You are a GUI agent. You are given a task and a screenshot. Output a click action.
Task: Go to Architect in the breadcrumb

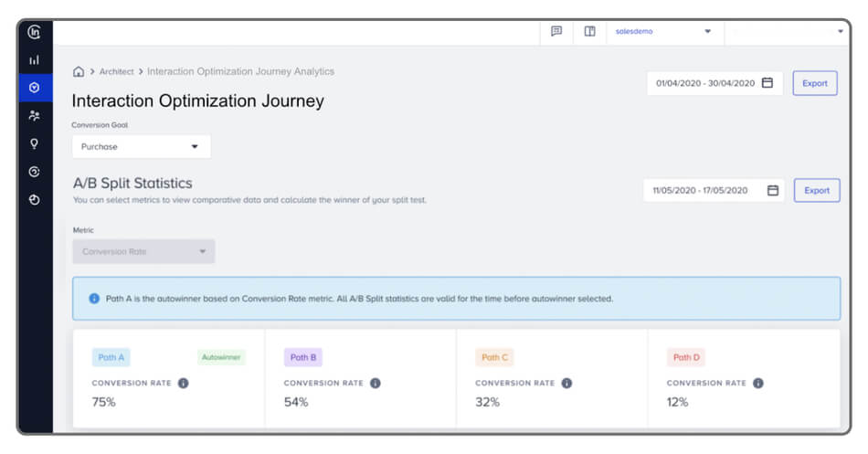[116, 71]
